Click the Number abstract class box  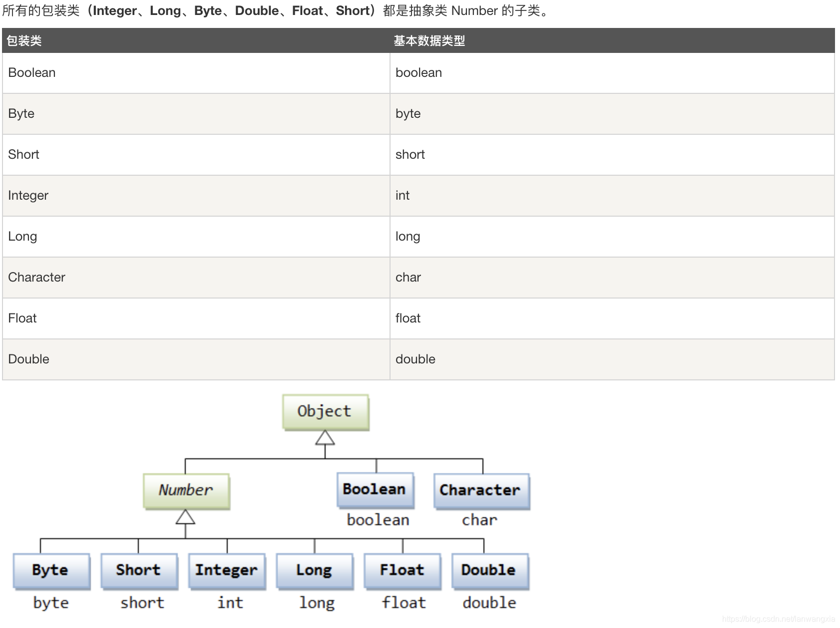[186, 491]
